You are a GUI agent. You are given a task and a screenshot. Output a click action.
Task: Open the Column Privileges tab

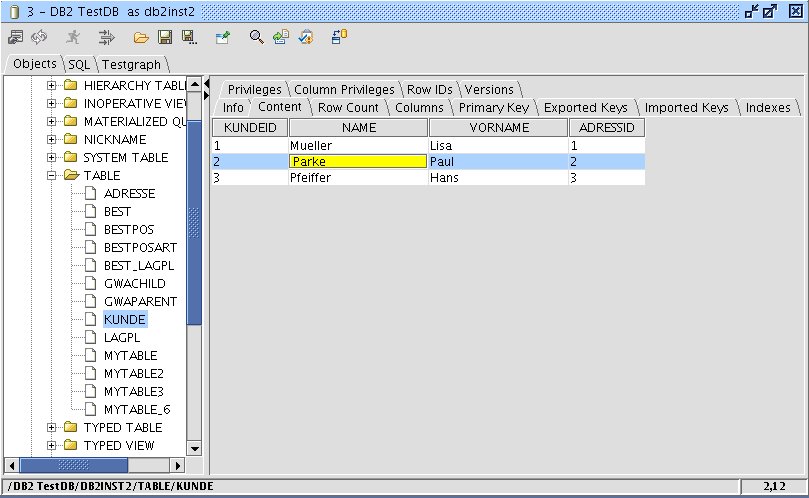click(344, 89)
